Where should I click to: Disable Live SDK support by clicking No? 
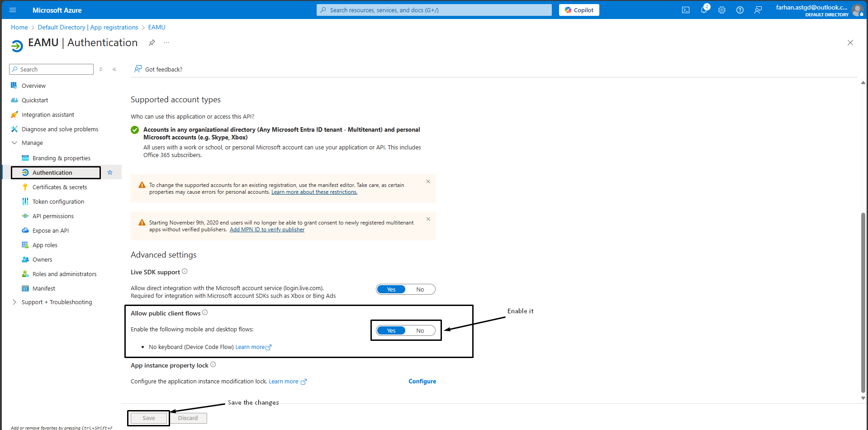[420, 289]
